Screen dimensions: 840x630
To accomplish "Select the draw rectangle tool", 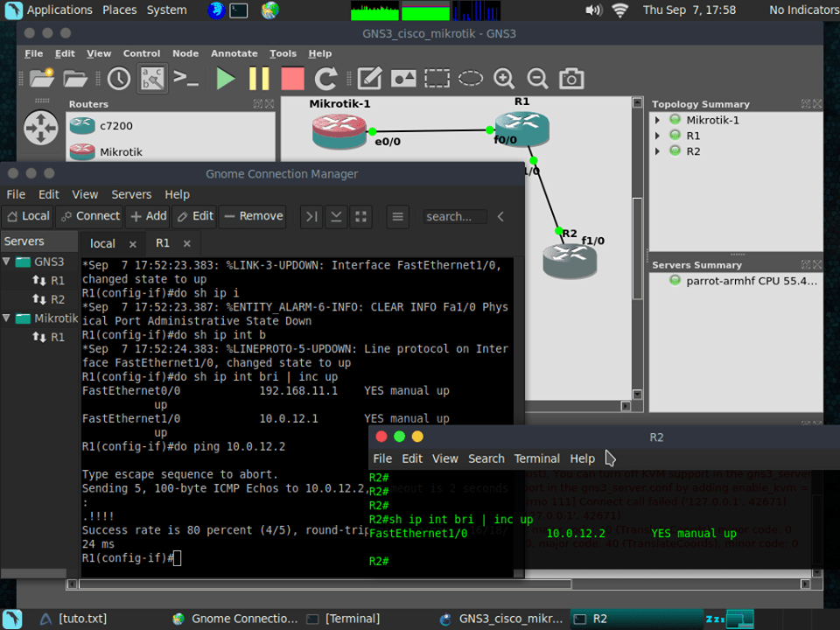I will point(437,78).
